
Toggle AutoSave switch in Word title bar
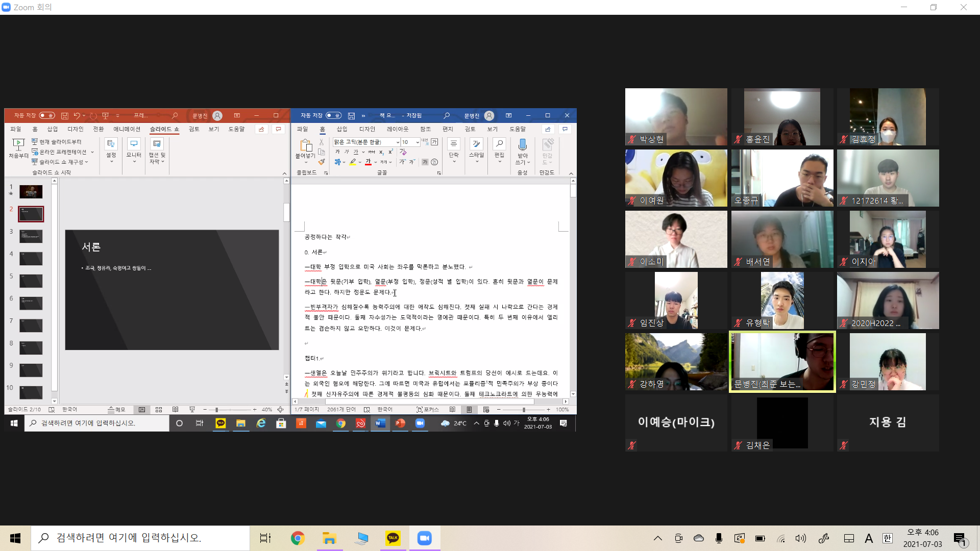coord(333,116)
